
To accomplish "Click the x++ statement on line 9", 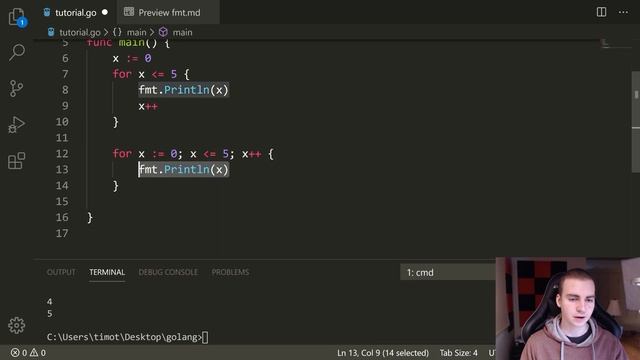I will coord(148,106).
